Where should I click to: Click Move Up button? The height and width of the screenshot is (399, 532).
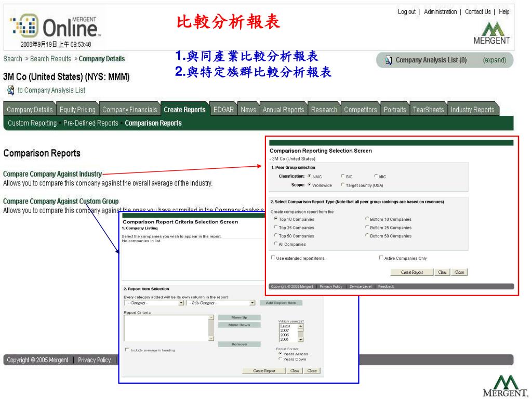click(x=239, y=317)
